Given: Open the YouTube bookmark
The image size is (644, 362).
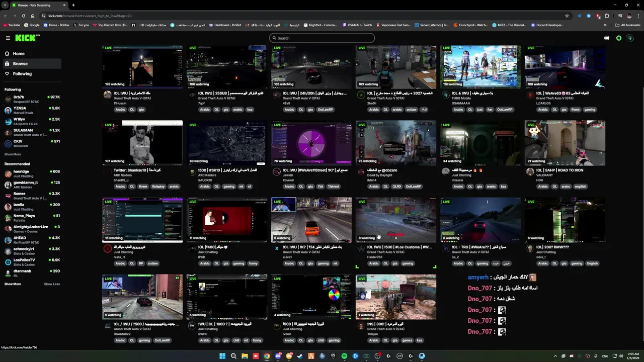Looking at the screenshot, I should tap(12, 25).
